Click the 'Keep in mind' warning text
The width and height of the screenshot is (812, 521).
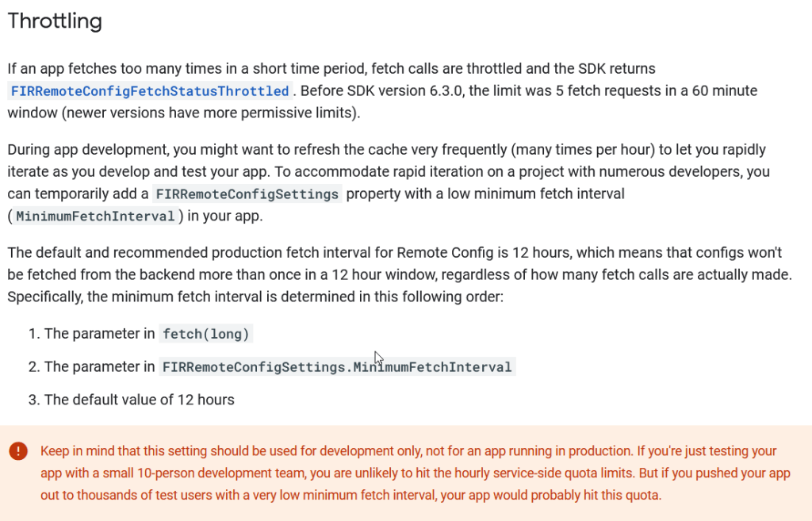click(x=70, y=451)
